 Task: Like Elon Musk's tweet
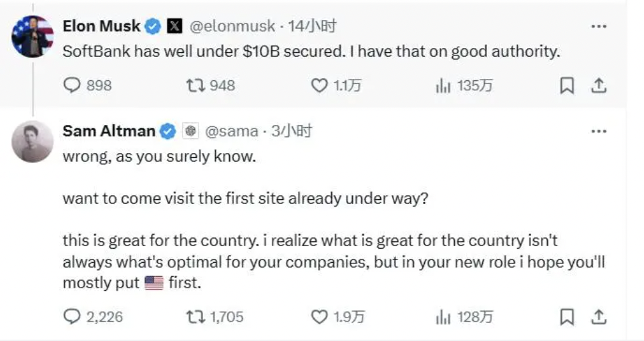pyautogui.click(x=320, y=86)
